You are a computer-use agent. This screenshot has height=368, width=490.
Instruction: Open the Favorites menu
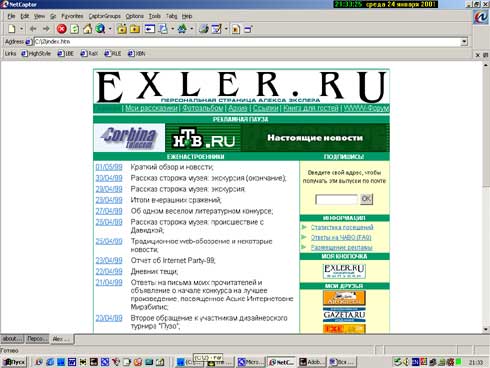[x=72, y=16]
